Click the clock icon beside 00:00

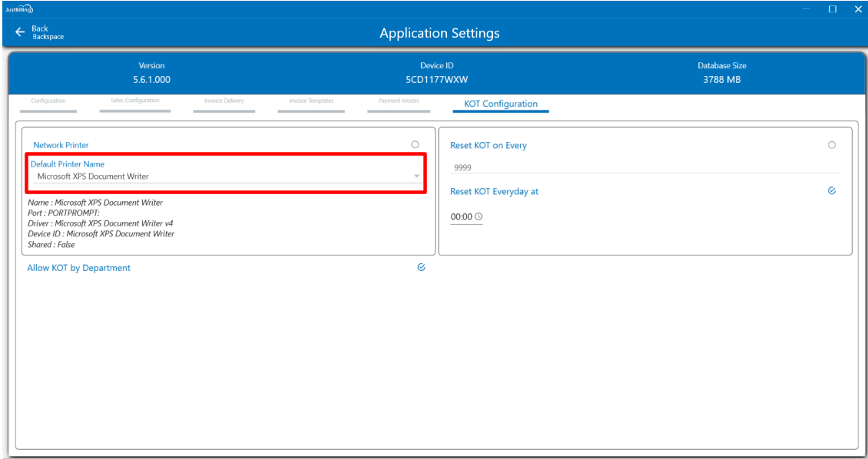click(479, 217)
